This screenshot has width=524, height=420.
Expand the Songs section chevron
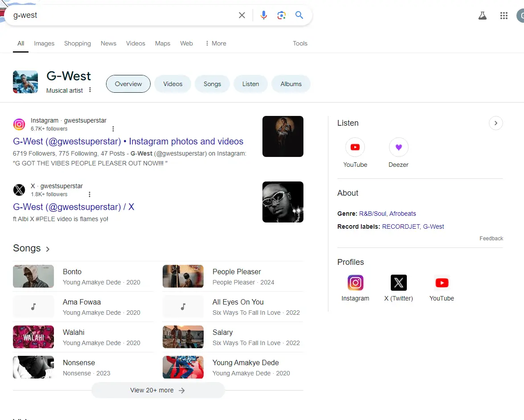[x=48, y=249]
